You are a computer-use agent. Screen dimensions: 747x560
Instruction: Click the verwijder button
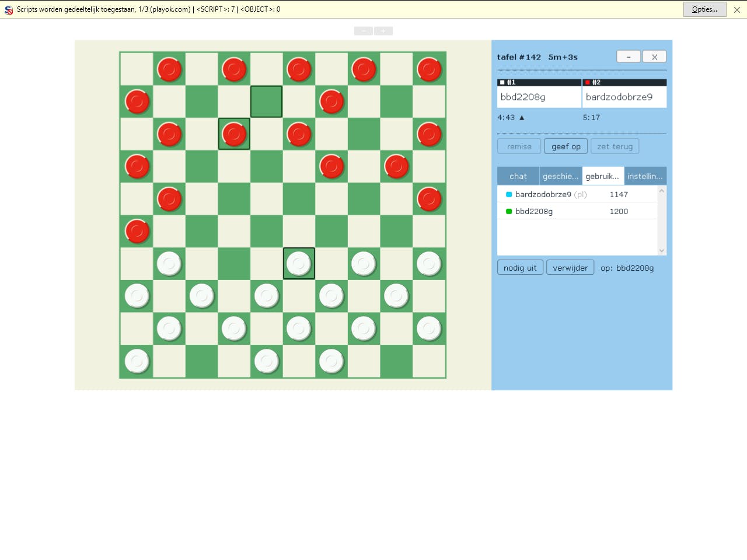570,267
